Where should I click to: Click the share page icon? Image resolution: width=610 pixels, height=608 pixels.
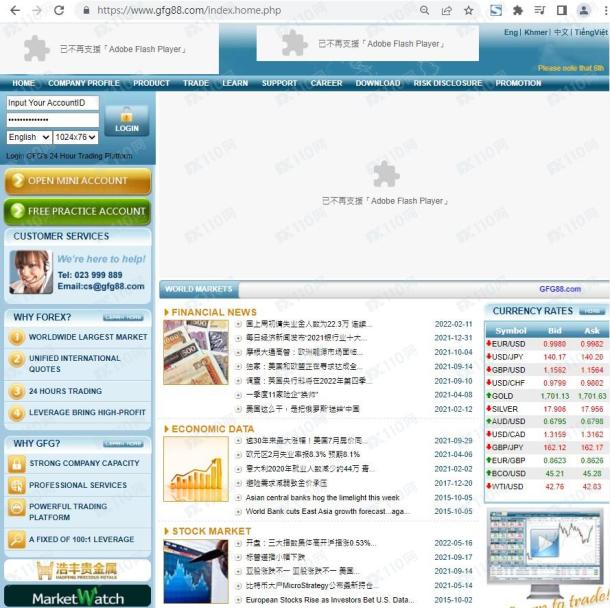pyautogui.click(x=447, y=11)
